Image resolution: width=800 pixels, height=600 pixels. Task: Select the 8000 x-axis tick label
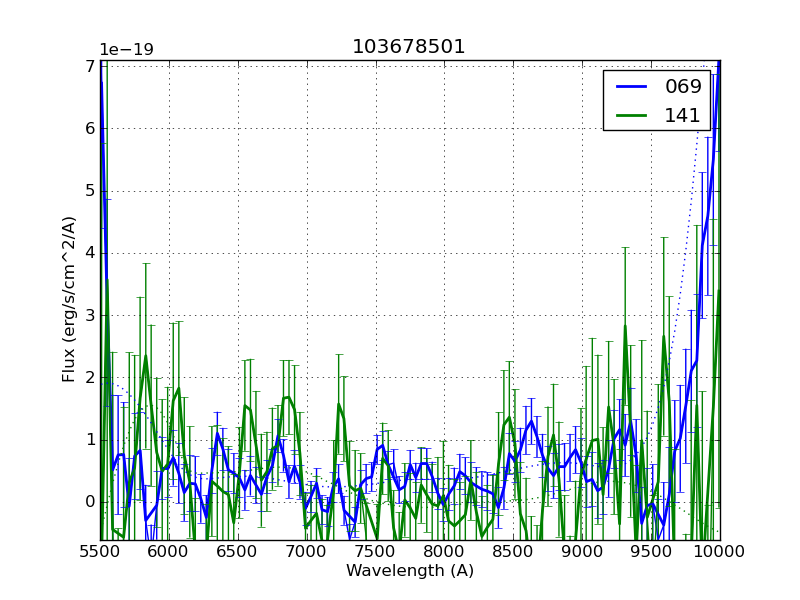coord(444,552)
